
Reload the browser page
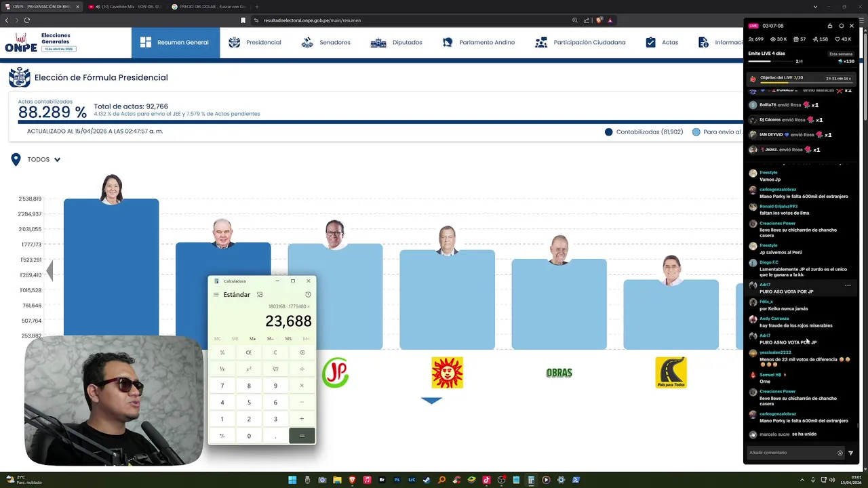click(x=27, y=20)
